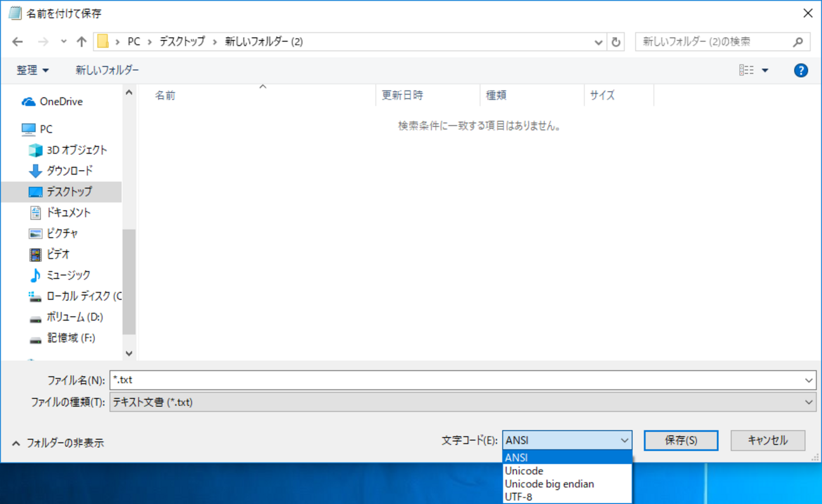Click navigation pane scroll up arrow
Viewport: 822px width, 504px height.
click(129, 93)
